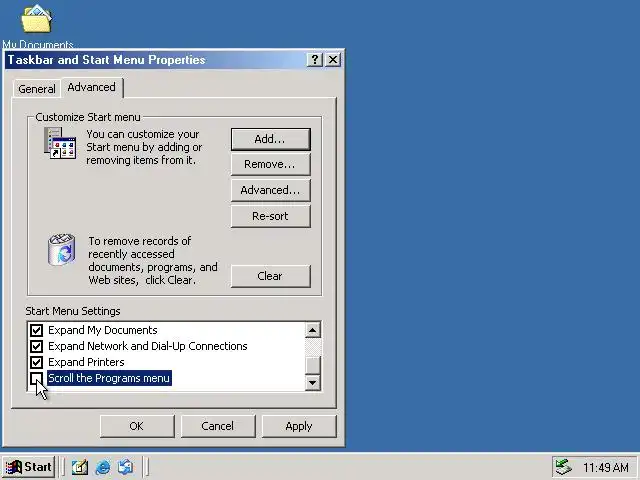Launch Show Desktop from the Quick Launch bar

[x=80, y=467]
